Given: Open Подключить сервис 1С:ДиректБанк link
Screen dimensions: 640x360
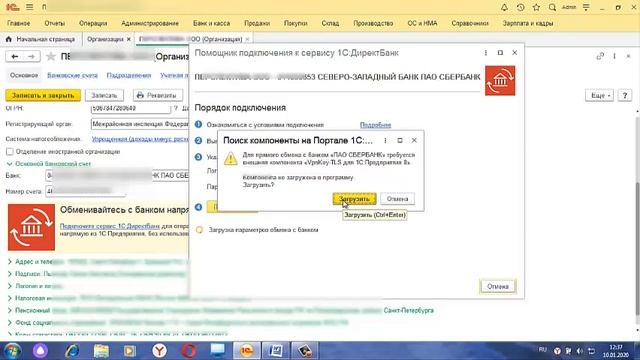Looking at the screenshot, I should pyautogui.click(x=110, y=226).
